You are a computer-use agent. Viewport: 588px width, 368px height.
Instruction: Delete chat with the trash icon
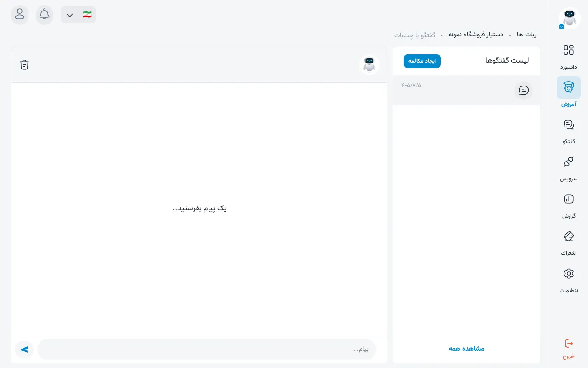click(x=24, y=65)
